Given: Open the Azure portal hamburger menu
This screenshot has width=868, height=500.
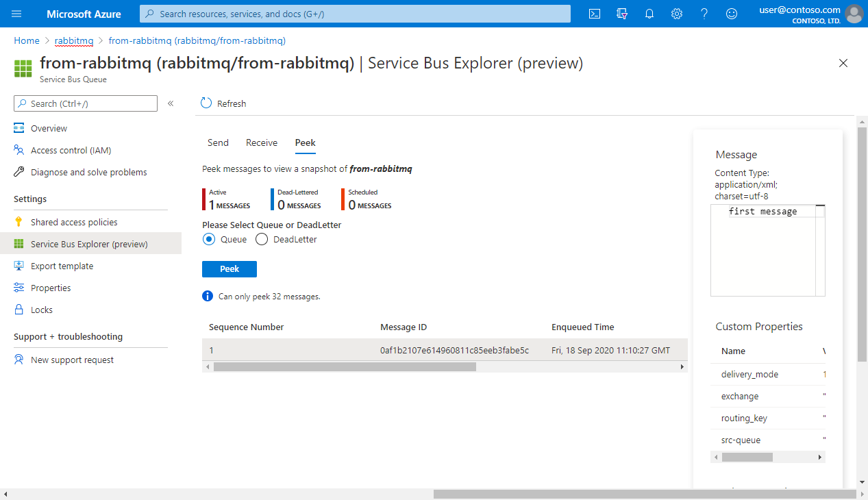Looking at the screenshot, I should point(17,14).
